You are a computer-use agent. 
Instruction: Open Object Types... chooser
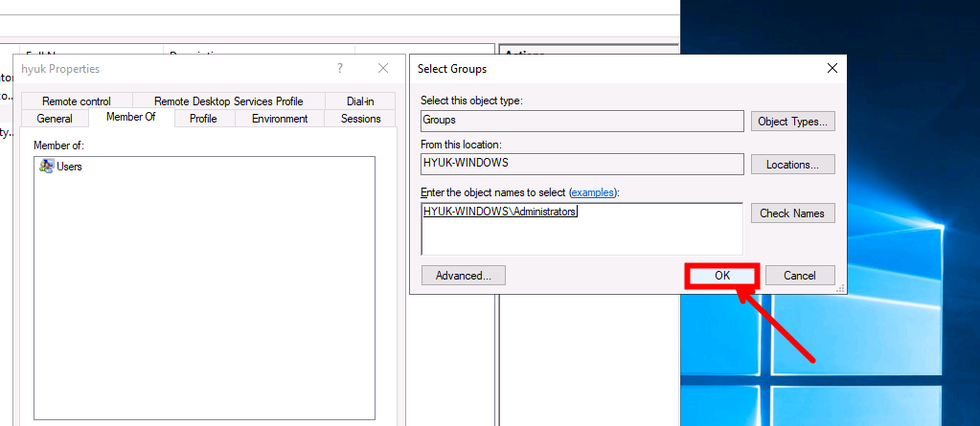(x=792, y=122)
